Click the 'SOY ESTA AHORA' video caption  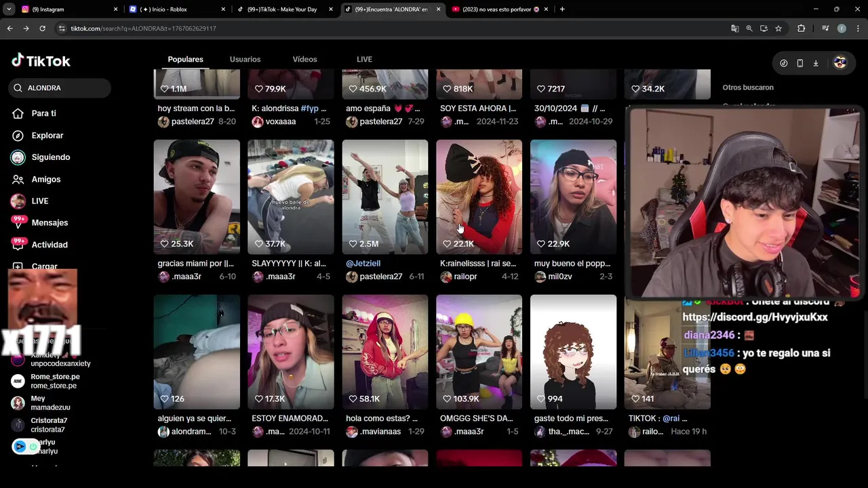click(478, 108)
